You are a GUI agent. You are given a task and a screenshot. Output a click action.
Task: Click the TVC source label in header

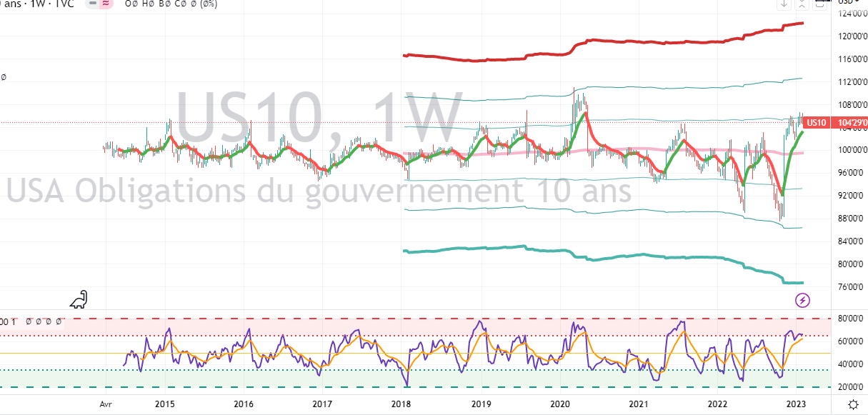click(66, 4)
